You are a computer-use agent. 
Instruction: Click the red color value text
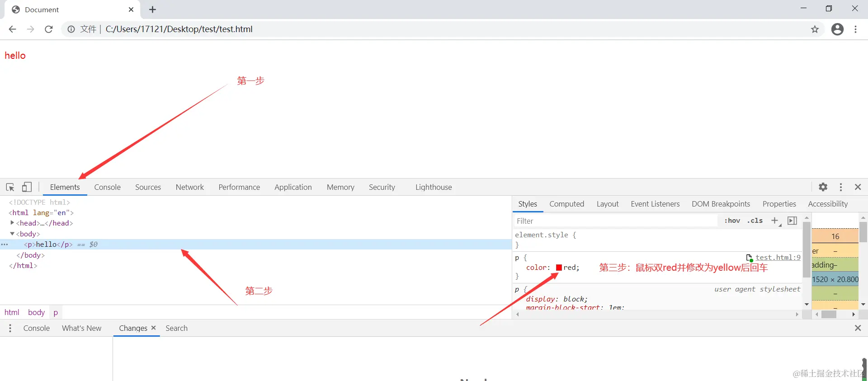[570, 268]
